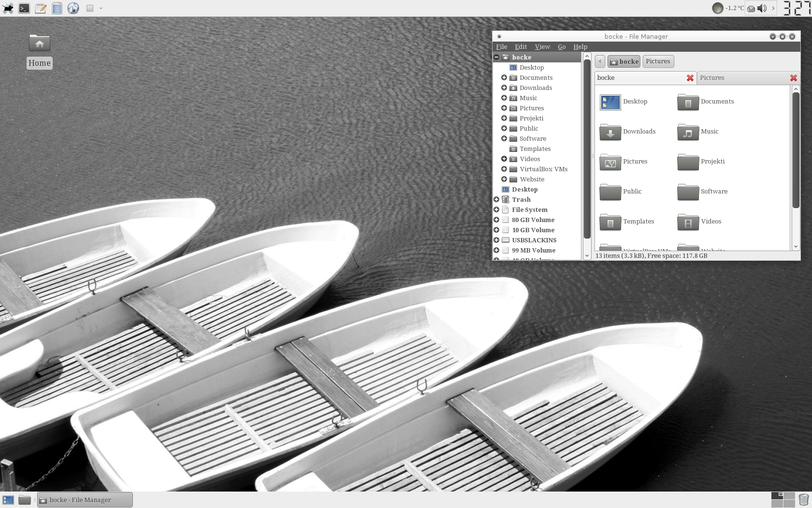812x508 pixels.
Task: Expand the Documents node in the tree
Action: point(504,77)
